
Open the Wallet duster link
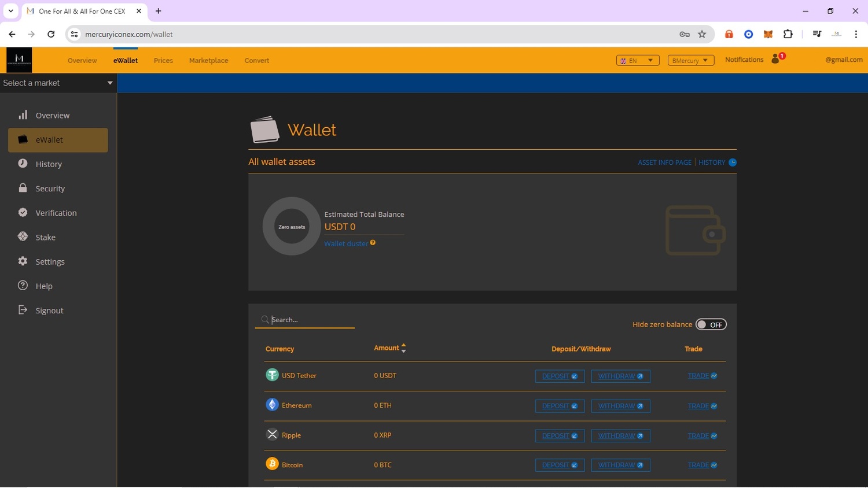click(x=345, y=243)
